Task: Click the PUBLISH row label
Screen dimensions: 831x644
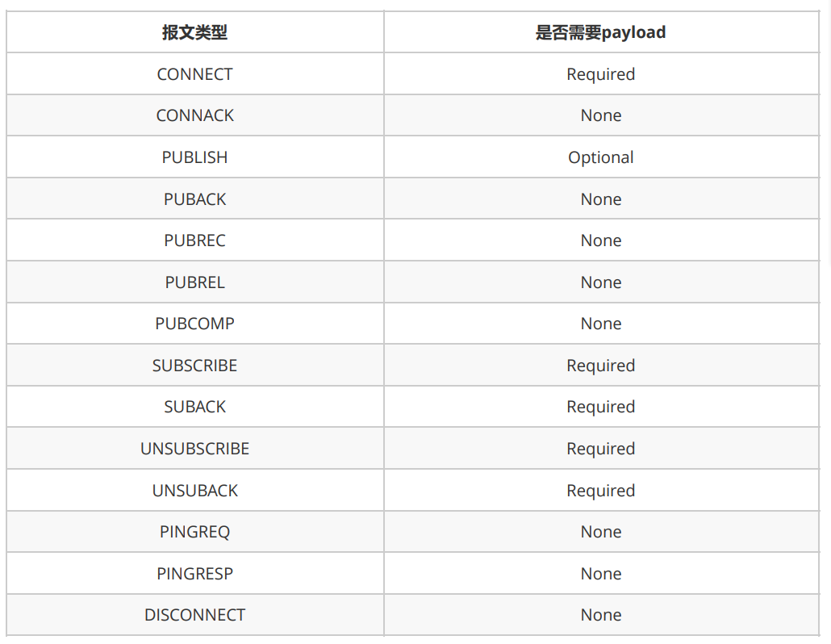Action: click(x=194, y=157)
